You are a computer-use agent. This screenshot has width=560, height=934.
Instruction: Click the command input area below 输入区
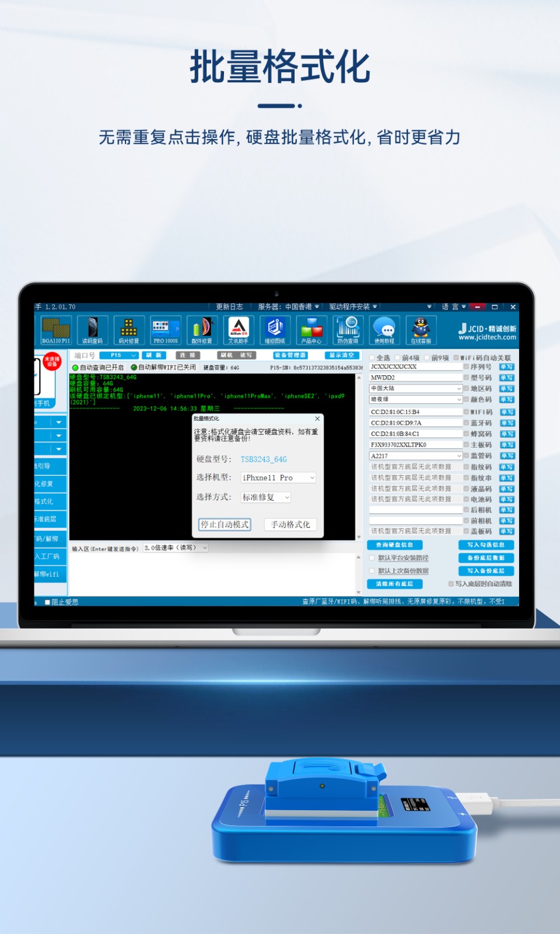coord(212,574)
